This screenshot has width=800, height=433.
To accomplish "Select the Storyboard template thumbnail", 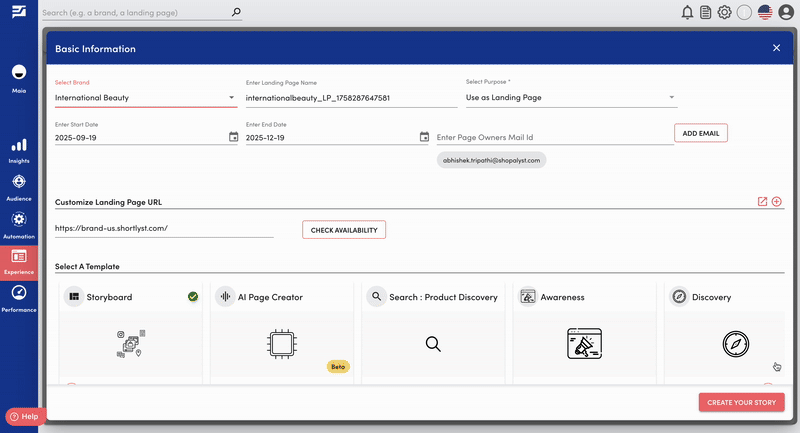I will pyautogui.click(x=131, y=344).
